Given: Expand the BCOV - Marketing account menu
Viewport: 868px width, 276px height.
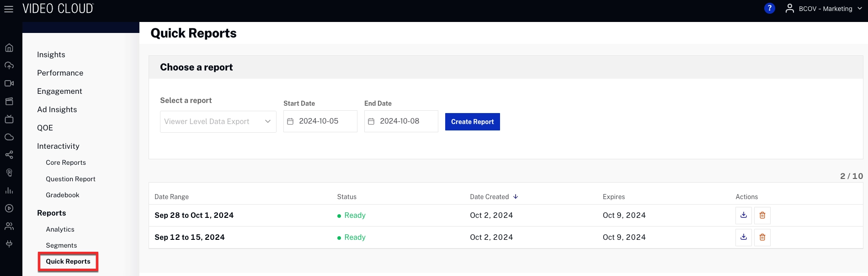Looking at the screenshot, I should tap(824, 9).
